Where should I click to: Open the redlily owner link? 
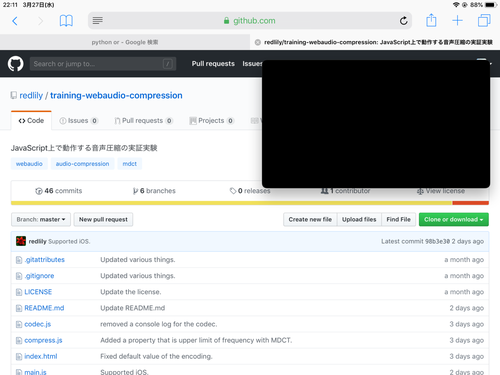tap(31, 96)
